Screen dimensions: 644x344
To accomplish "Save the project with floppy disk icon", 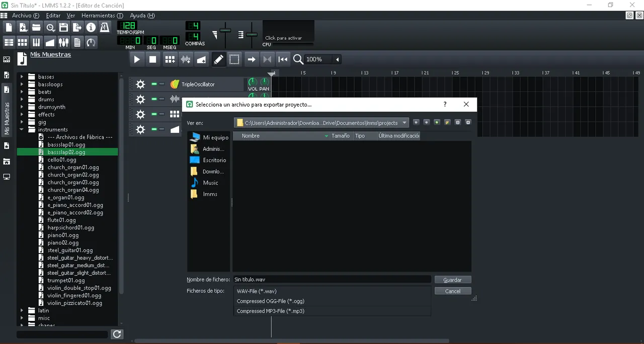I will pos(64,27).
